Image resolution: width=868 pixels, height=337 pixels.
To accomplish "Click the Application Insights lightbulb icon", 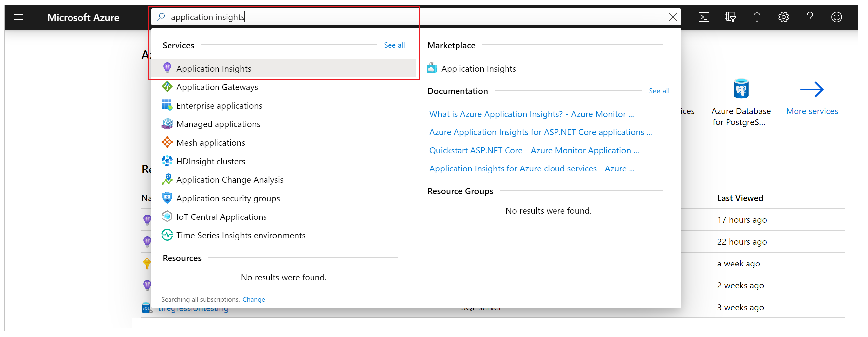I will pos(167,68).
